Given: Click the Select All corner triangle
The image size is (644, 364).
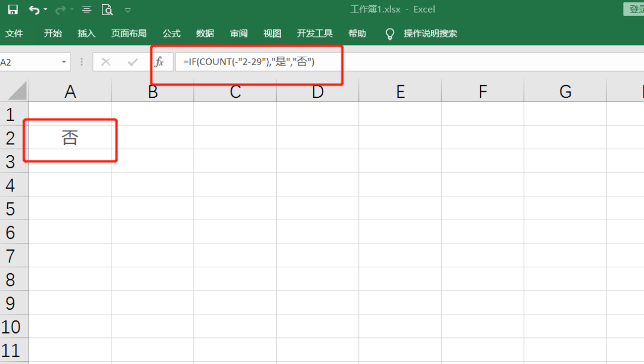Looking at the screenshot, I should [x=17, y=90].
